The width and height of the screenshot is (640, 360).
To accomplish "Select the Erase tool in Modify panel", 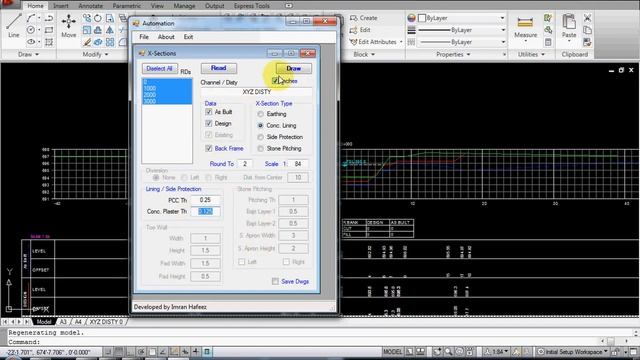I will 87,42.
